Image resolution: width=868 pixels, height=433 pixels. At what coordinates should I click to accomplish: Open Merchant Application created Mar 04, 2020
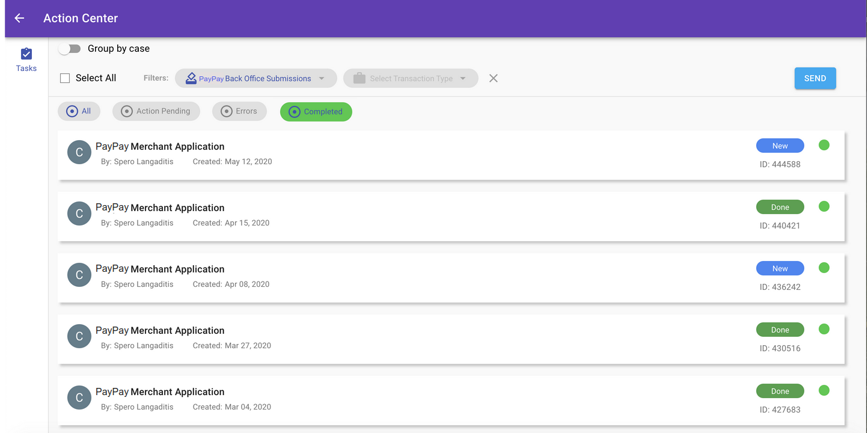(451, 401)
